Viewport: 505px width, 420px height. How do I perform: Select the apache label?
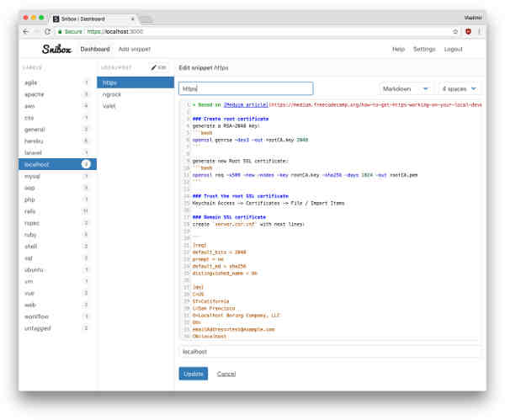pyautogui.click(x=57, y=94)
